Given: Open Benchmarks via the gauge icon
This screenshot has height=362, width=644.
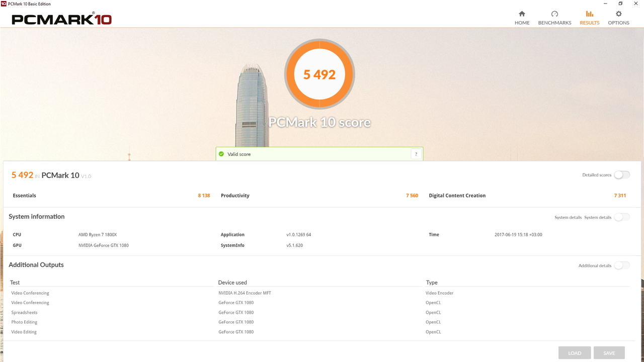Looking at the screenshot, I should pos(554,14).
